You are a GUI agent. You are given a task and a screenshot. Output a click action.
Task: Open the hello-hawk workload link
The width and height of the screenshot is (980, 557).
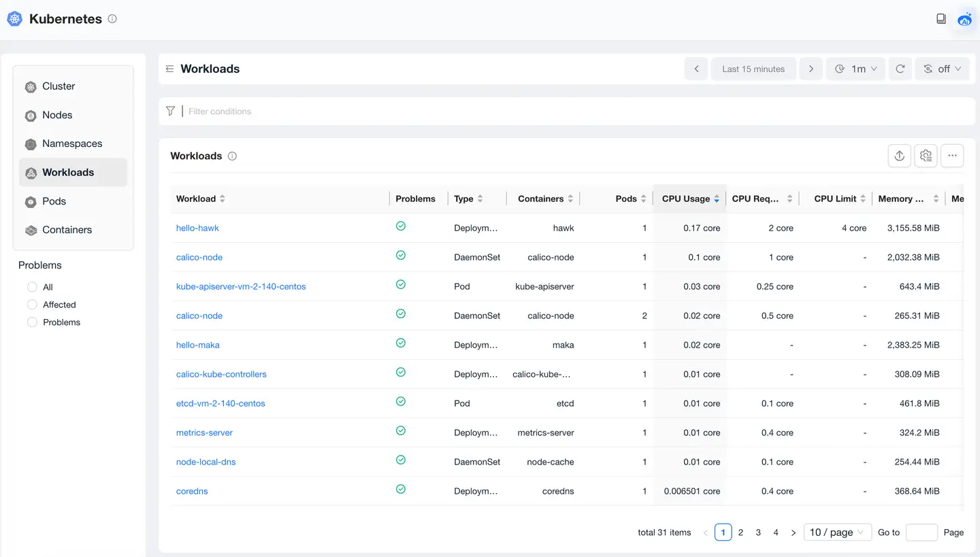point(197,228)
